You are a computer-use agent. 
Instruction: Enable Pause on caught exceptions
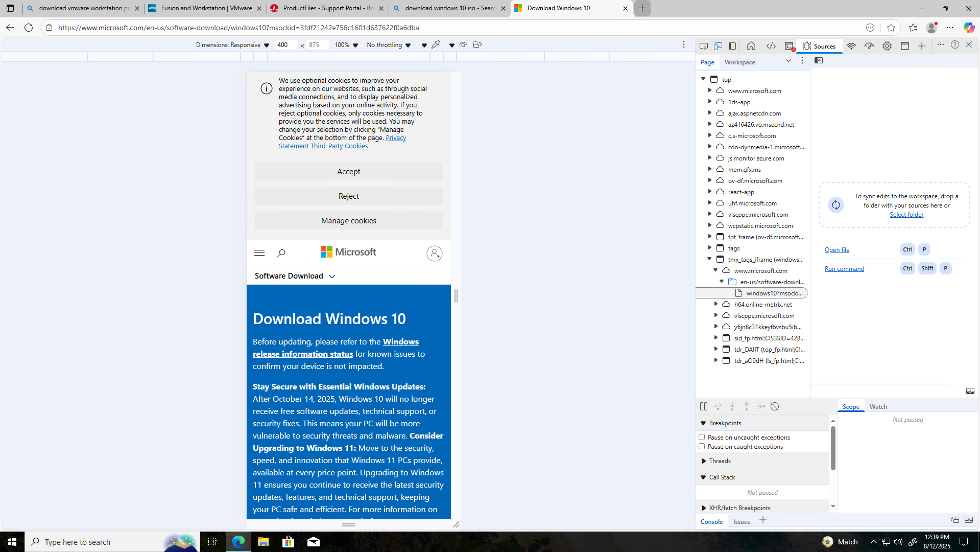[x=702, y=447]
